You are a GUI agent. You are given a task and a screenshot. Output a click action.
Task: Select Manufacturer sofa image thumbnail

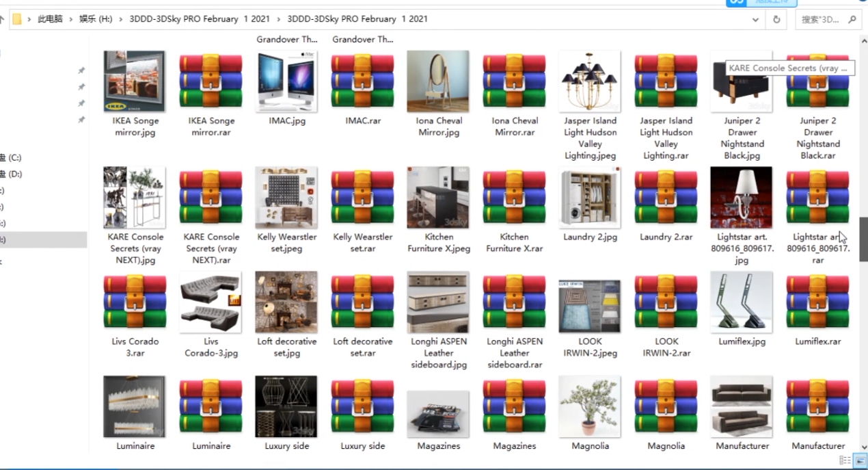(742, 406)
